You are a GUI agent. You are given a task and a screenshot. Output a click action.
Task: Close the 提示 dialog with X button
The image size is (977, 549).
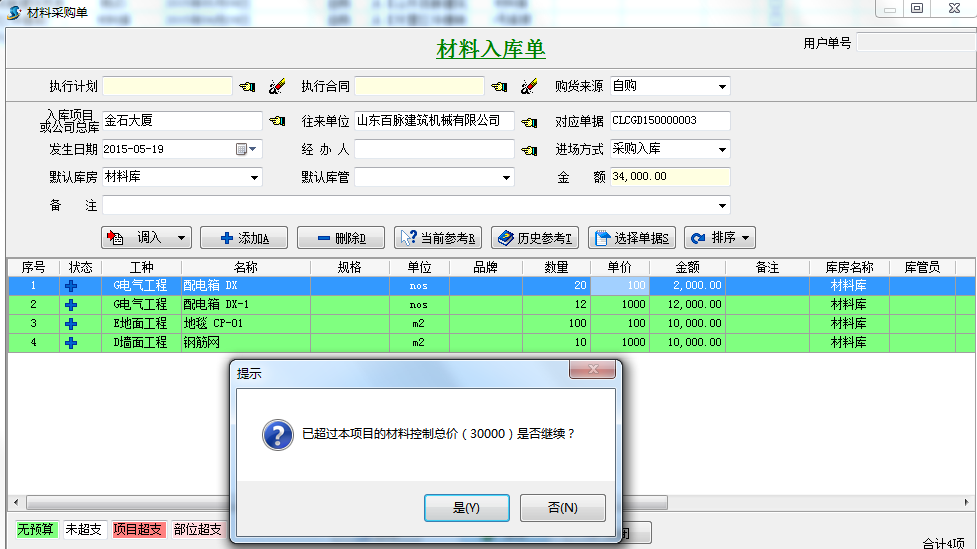(591, 371)
